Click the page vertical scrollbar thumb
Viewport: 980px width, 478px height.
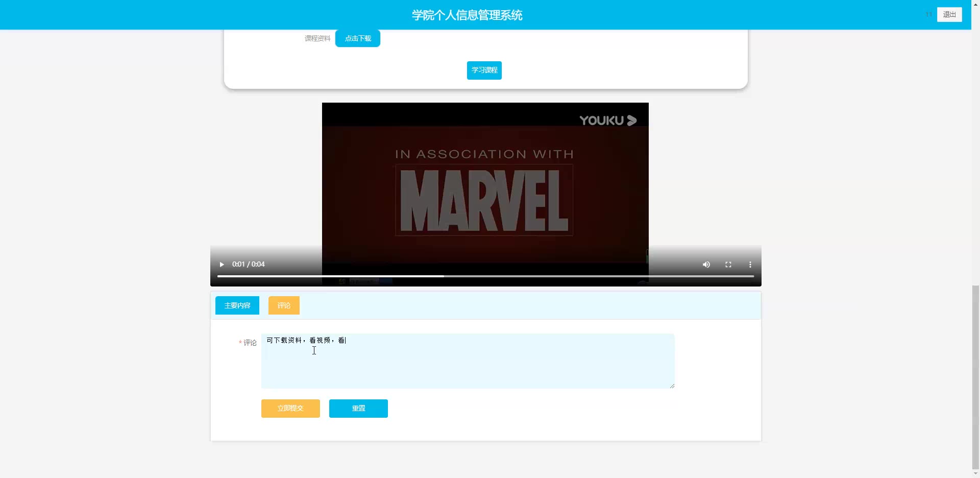point(975,377)
